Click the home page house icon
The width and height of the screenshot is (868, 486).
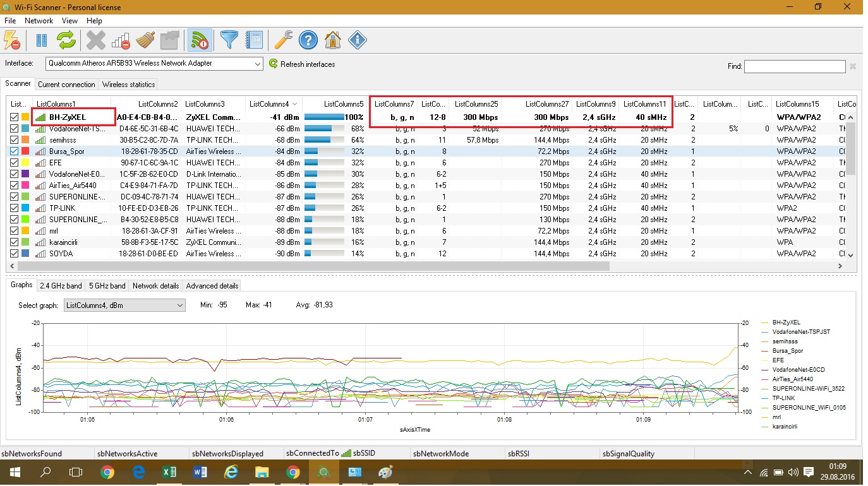point(333,40)
